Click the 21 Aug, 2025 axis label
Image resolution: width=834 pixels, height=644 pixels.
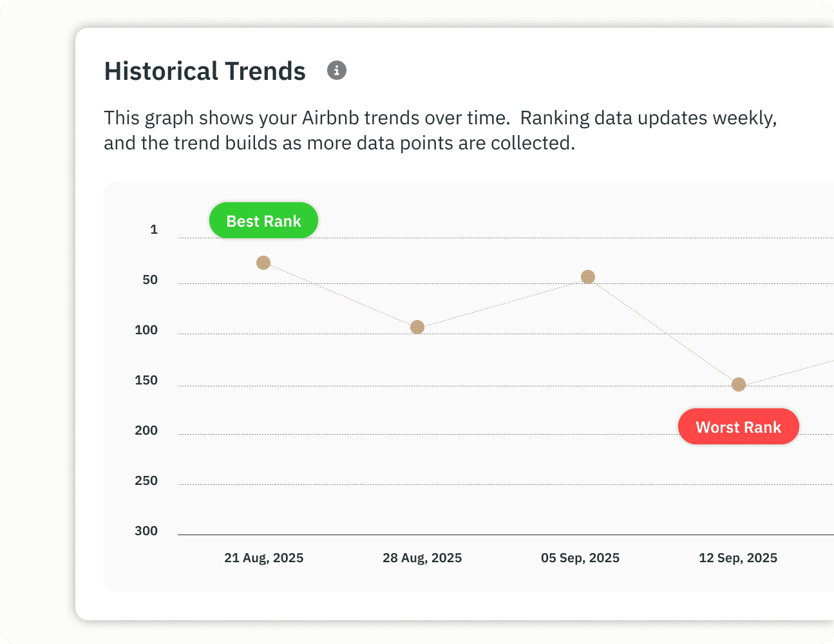click(x=263, y=558)
